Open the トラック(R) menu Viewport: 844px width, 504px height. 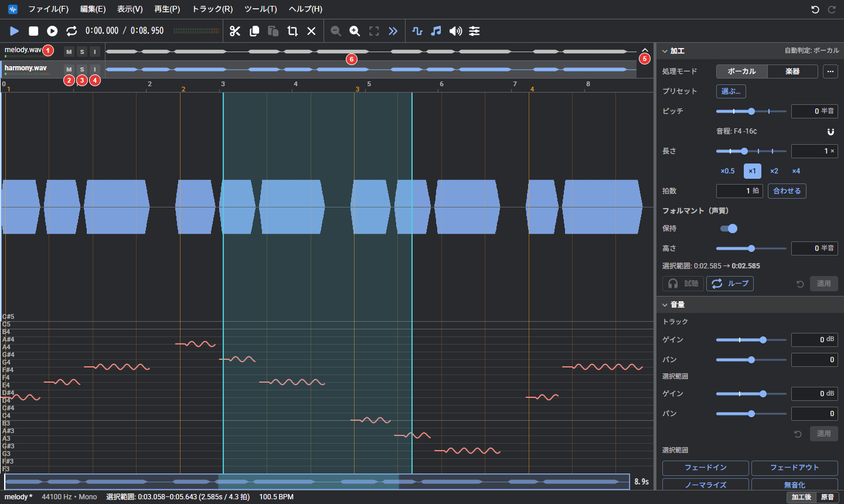click(x=212, y=9)
